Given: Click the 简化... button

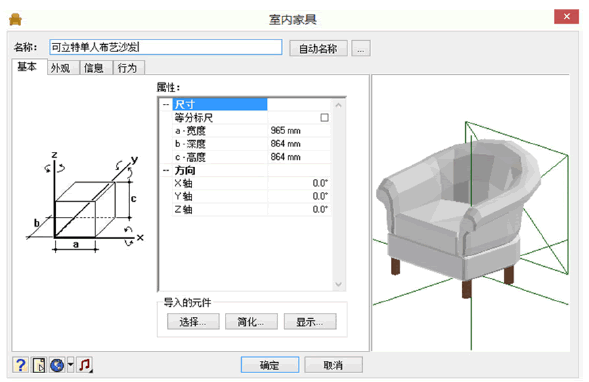Looking at the screenshot, I should click(x=251, y=322).
